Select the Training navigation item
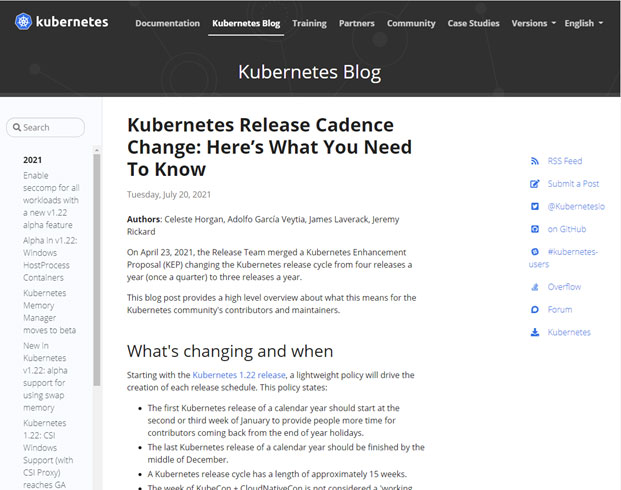 point(310,23)
